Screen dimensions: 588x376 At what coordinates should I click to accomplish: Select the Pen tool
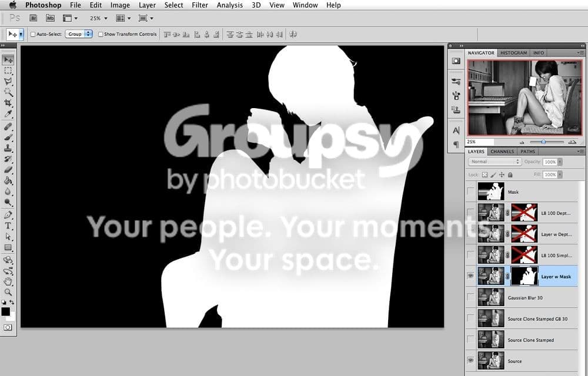click(x=8, y=215)
